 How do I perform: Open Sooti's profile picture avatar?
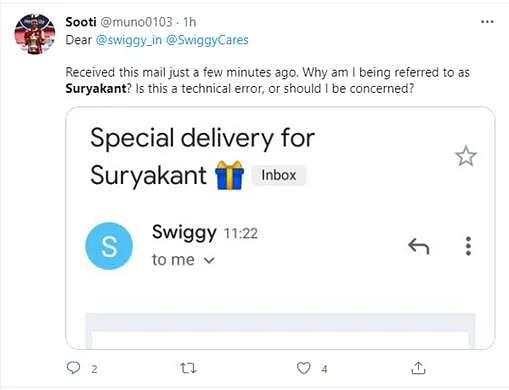point(35,34)
